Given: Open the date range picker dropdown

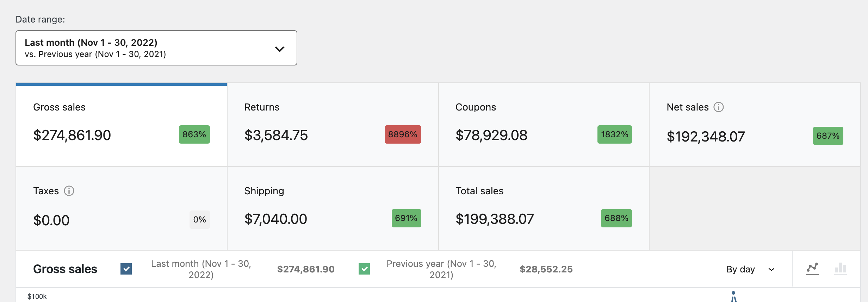Looking at the screenshot, I should [156, 48].
